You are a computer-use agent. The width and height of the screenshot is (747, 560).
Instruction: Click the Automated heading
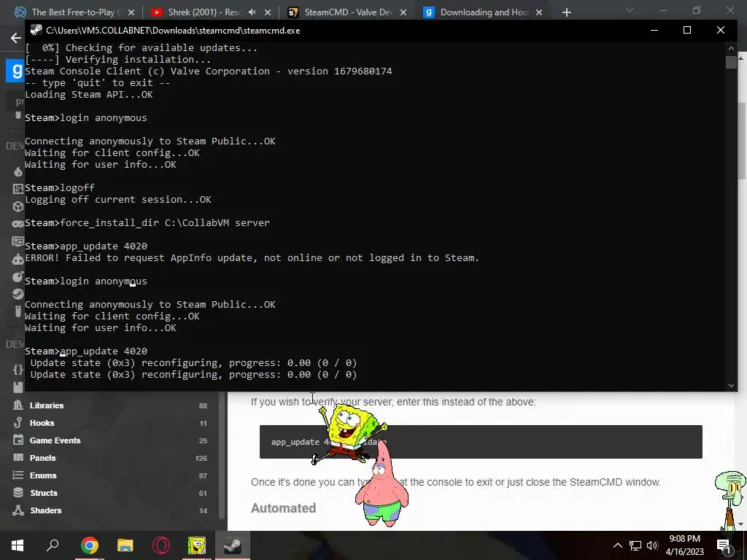284,508
